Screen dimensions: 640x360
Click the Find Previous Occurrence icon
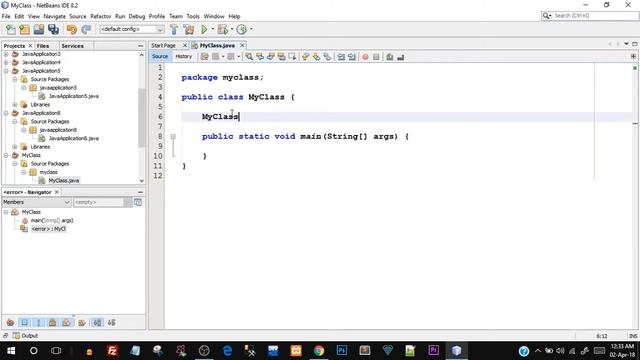pyautogui.click(x=260, y=57)
